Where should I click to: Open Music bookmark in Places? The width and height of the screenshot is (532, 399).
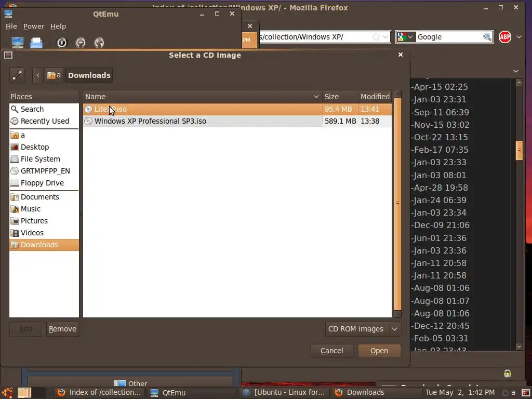pos(44,209)
